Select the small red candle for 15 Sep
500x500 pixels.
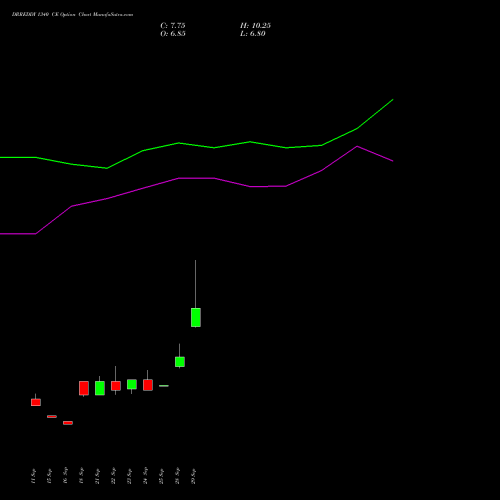coord(52,416)
